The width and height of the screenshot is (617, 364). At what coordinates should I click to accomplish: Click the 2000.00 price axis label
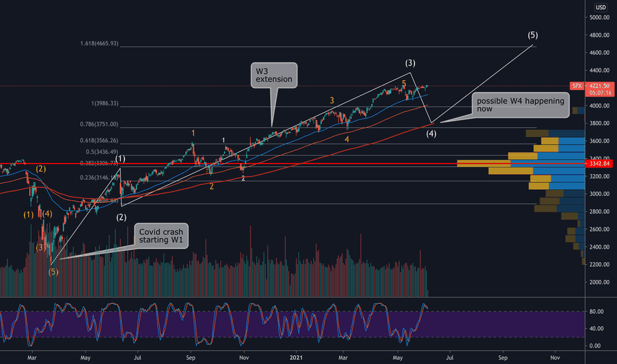point(599,282)
